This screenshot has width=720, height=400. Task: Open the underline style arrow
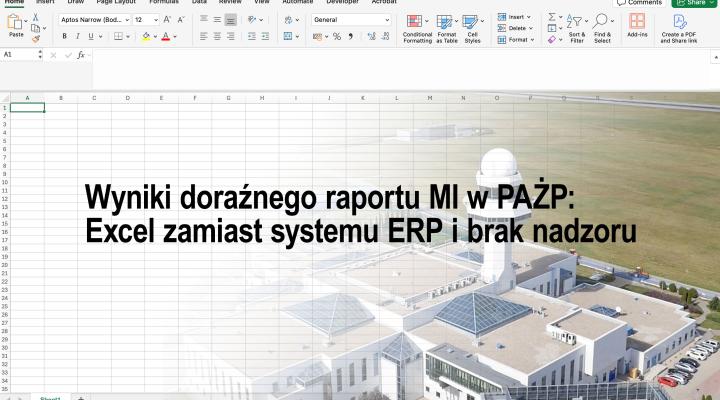pyautogui.click(x=100, y=36)
